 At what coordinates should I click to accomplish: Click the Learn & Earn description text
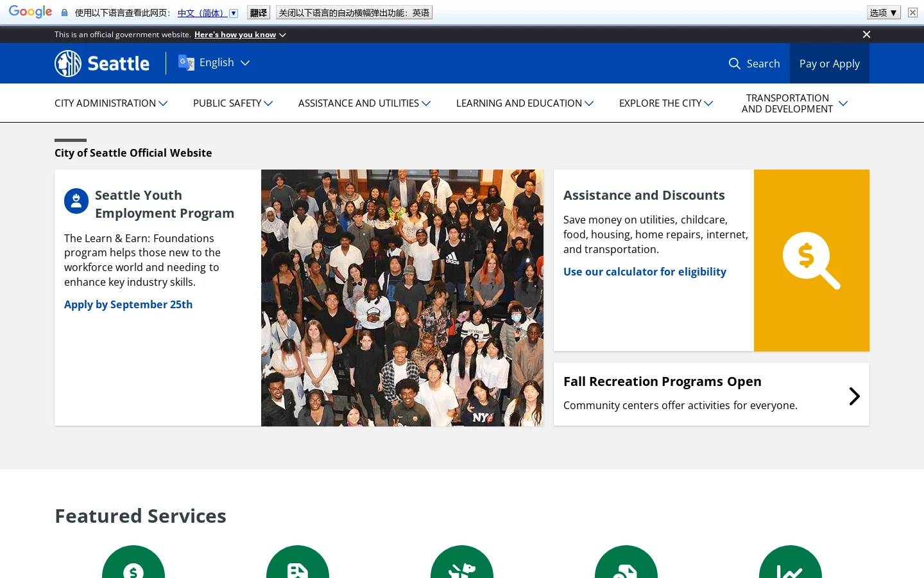click(x=142, y=260)
